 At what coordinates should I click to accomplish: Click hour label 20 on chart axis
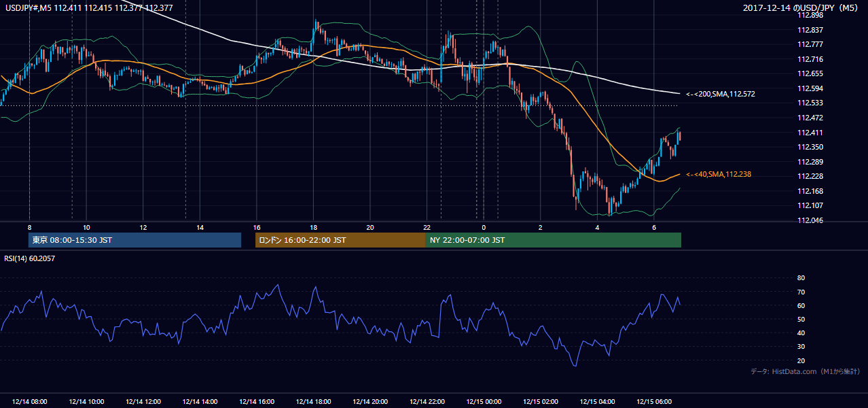(x=369, y=227)
